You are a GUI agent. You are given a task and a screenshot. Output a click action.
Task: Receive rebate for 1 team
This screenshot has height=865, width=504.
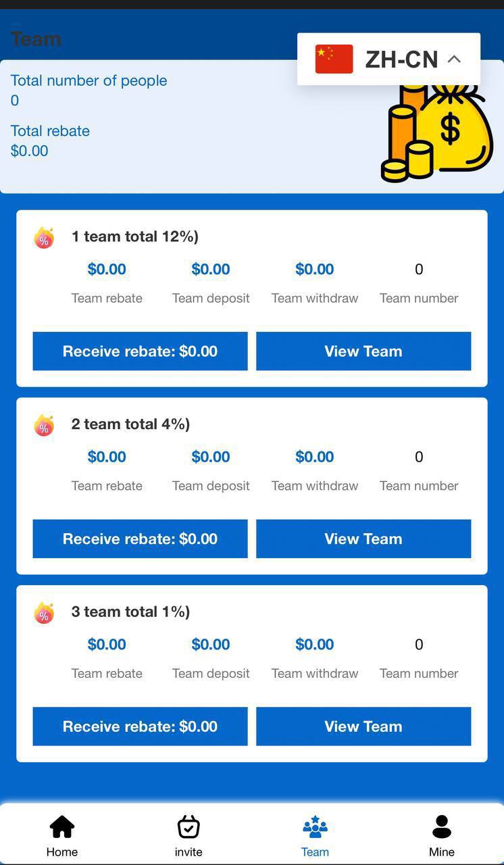[x=140, y=351]
